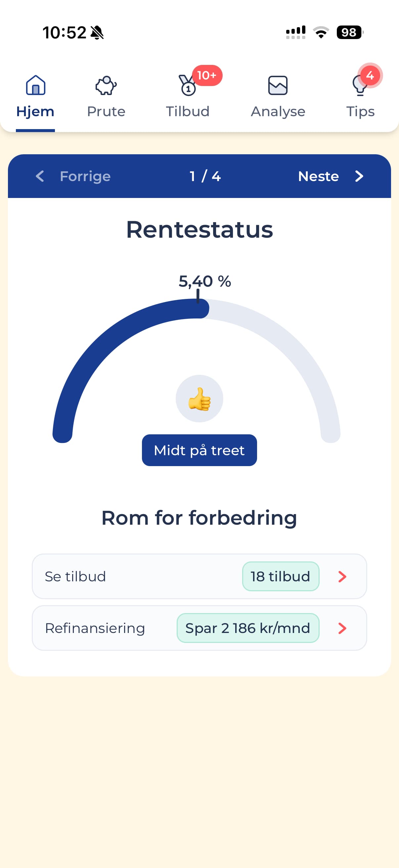Tap the 18 tilbud badge

[x=281, y=576]
